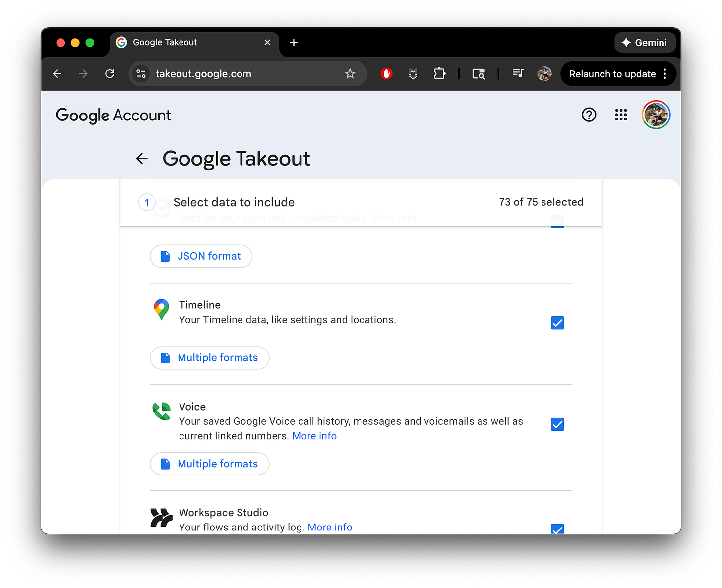722x588 pixels.
Task: Go back with arrow beside Google Takeout
Action: click(x=142, y=159)
